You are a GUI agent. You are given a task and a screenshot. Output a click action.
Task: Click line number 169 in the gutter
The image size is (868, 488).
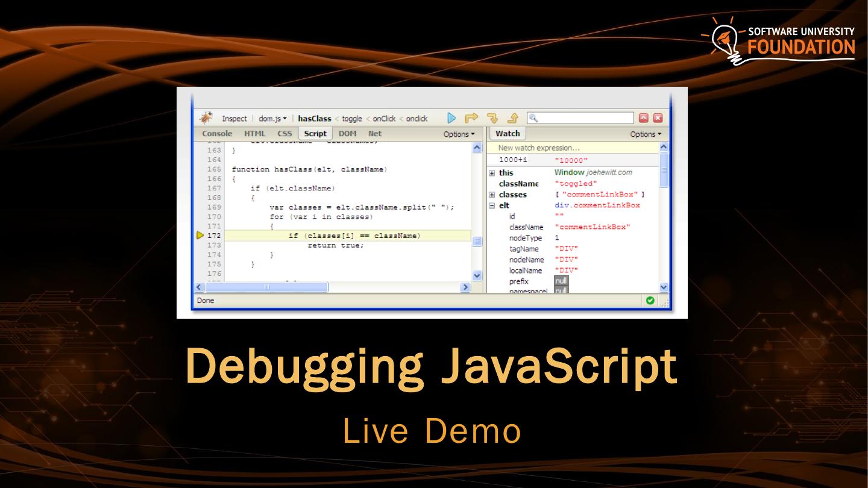coord(214,207)
